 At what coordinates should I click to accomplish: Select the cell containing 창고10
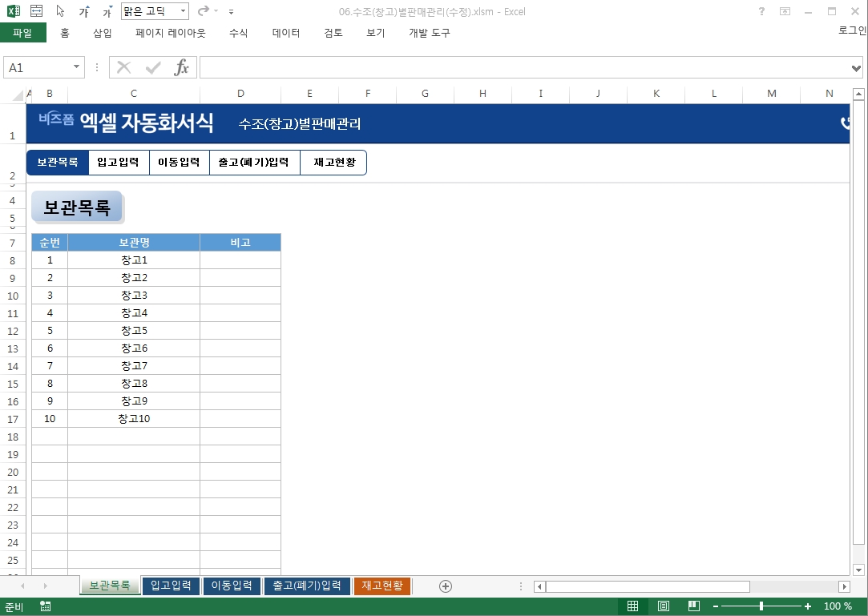134,419
